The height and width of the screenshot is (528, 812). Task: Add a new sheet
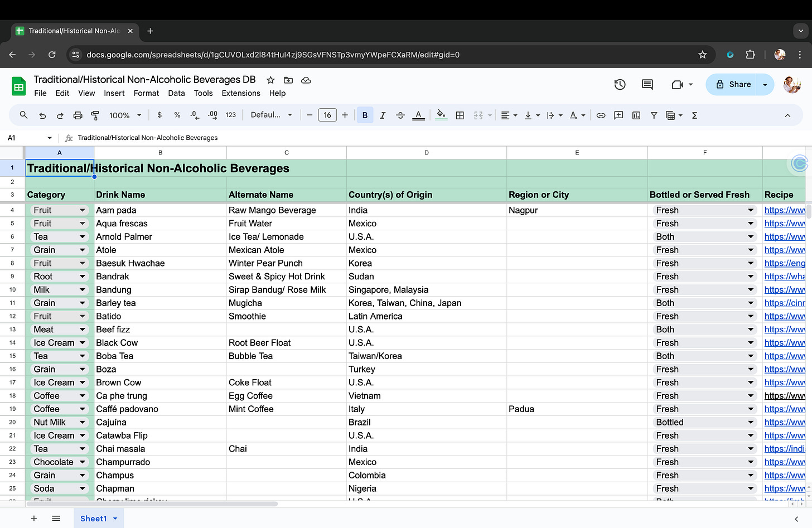(x=34, y=519)
